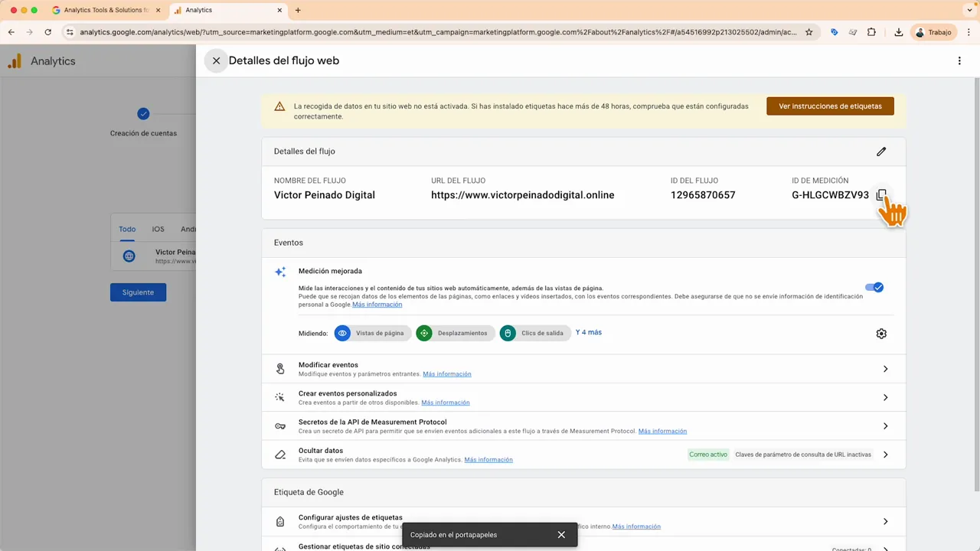This screenshot has height=551, width=980.
Task: Click the Clics de salida icon
Action: point(508,333)
